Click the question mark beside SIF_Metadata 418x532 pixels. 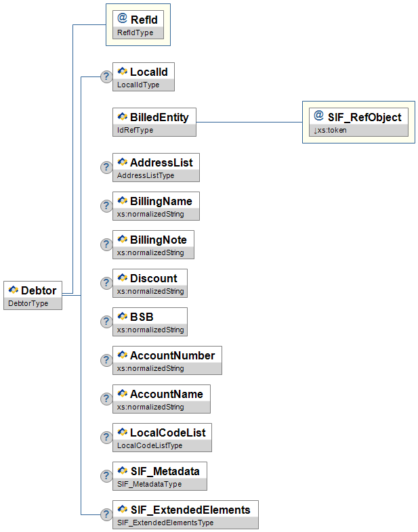click(x=106, y=476)
